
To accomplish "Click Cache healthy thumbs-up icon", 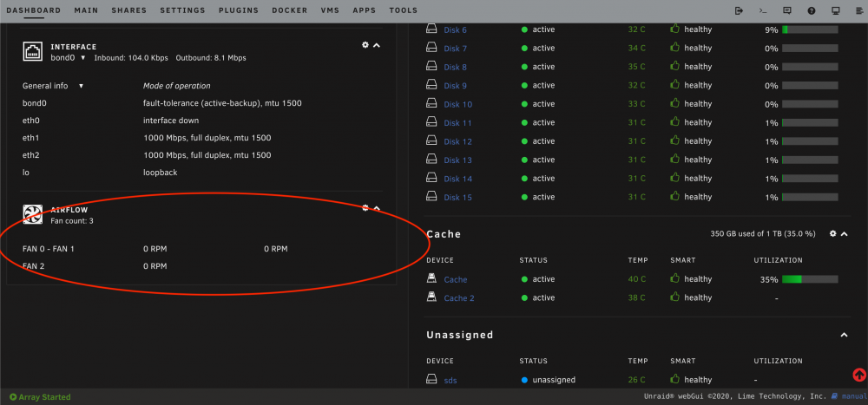I will pyautogui.click(x=674, y=278).
